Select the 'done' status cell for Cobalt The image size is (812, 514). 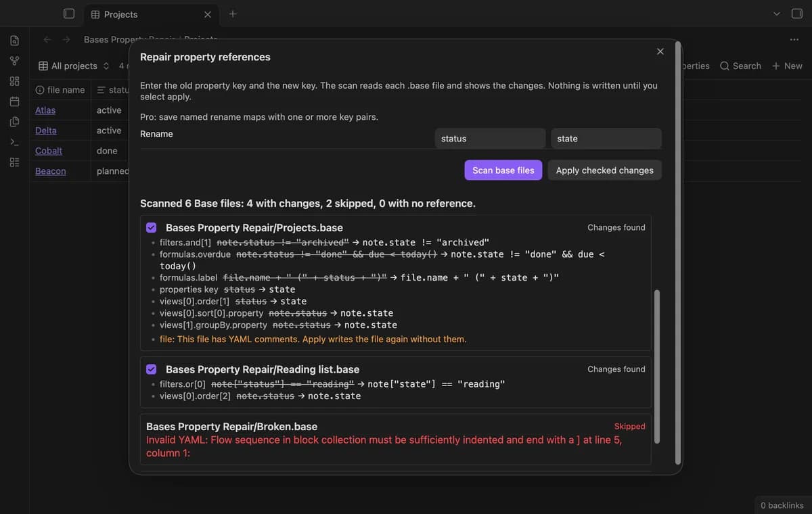coord(107,151)
